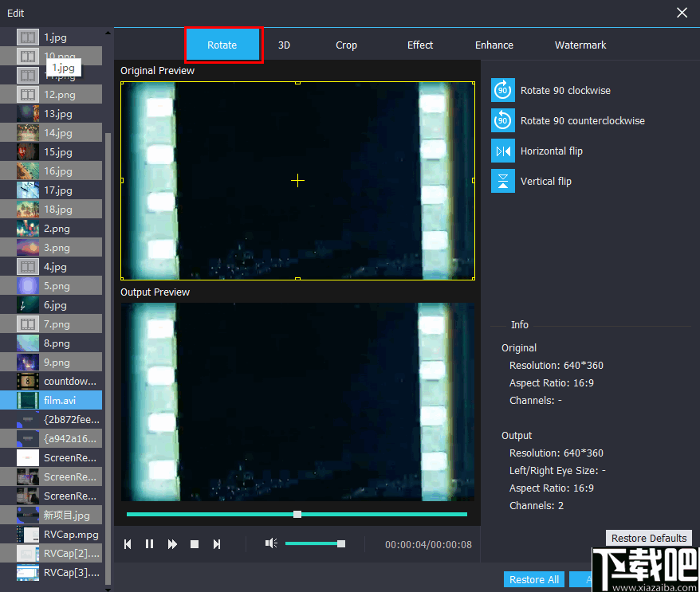Apply a Horizontal flip
The width and height of the screenshot is (700, 592).
pyautogui.click(x=501, y=151)
